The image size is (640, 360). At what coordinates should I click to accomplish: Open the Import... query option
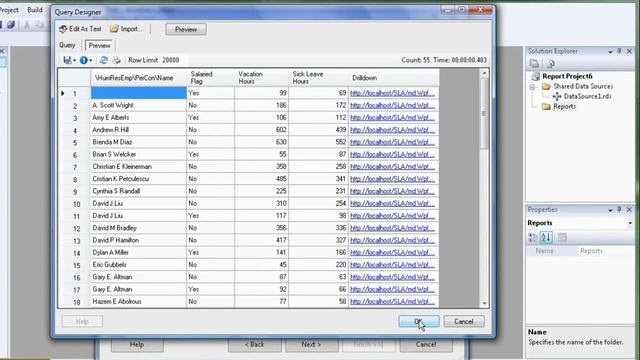pyautogui.click(x=126, y=29)
